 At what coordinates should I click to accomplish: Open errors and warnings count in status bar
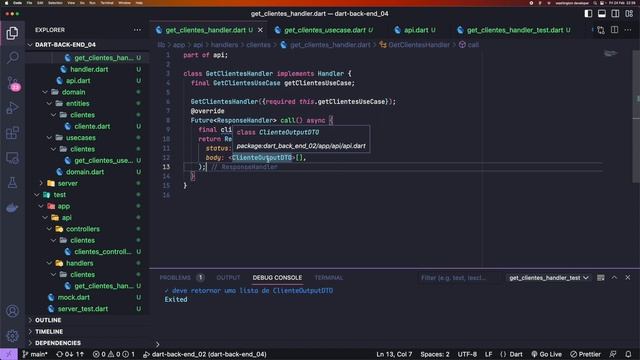coord(113,354)
